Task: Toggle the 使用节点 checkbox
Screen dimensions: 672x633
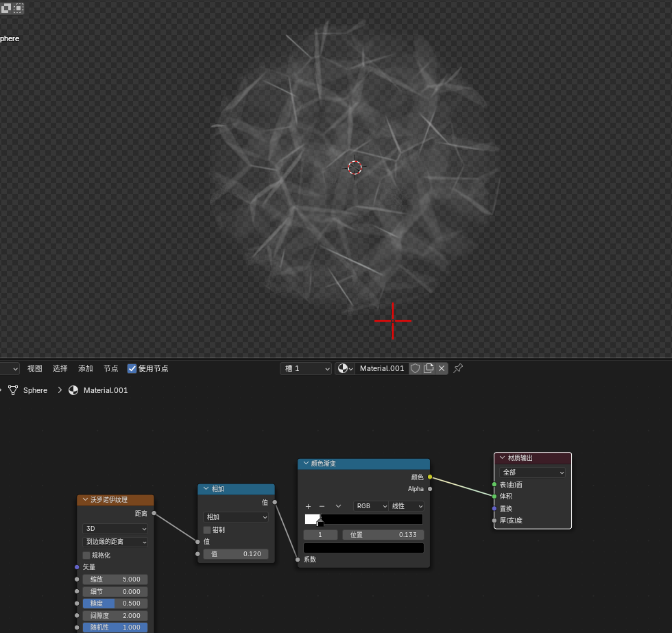Action: click(132, 368)
